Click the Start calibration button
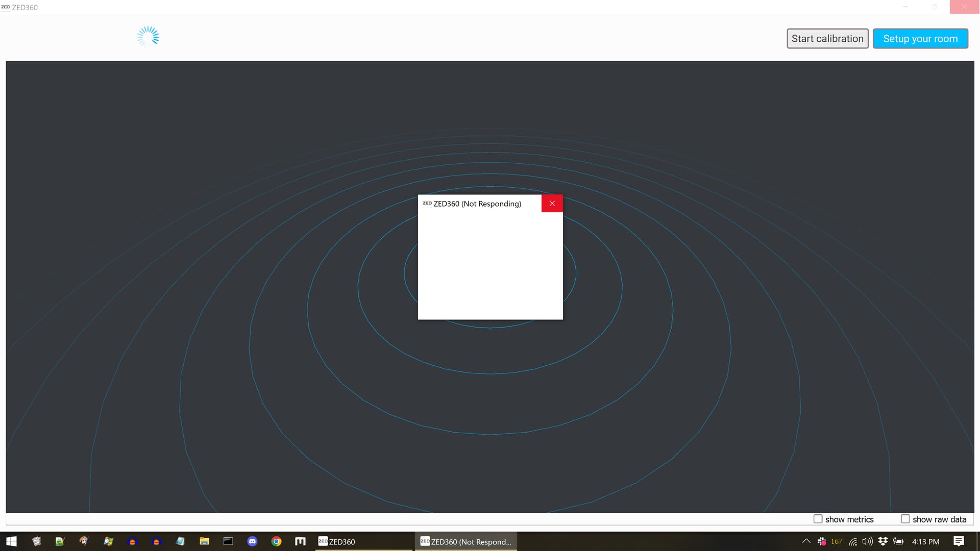This screenshot has width=980, height=551. pos(827,39)
